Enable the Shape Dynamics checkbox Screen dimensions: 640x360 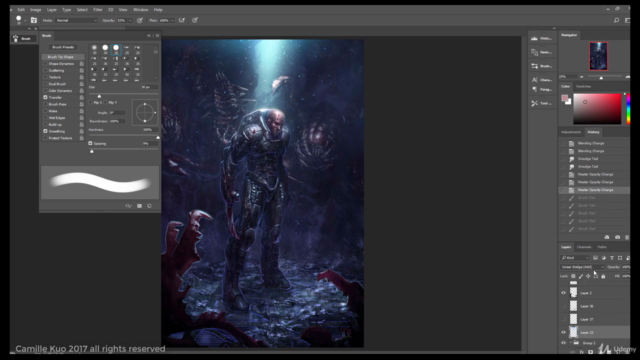click(x=45, y=64)
